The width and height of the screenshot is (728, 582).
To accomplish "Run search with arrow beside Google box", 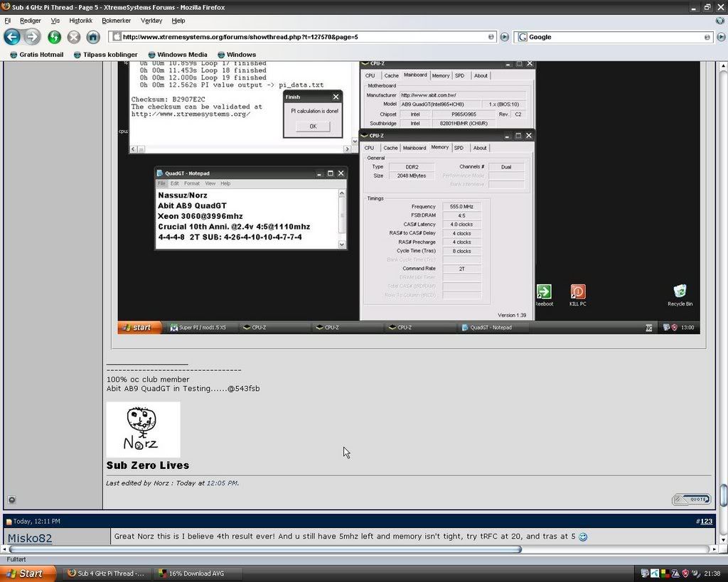I will (721, 37).
